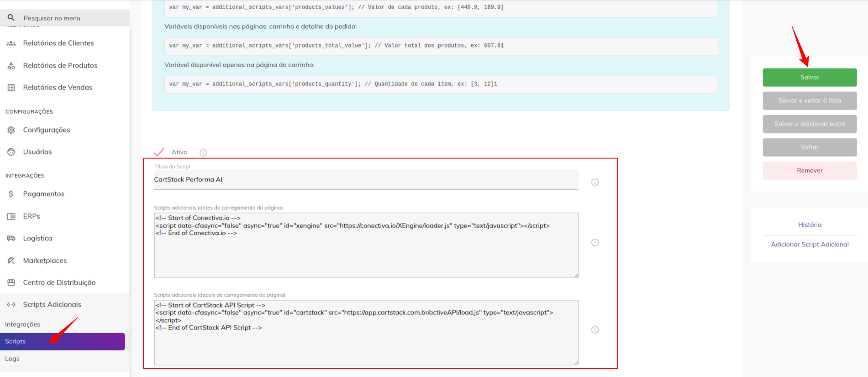The width and height of the screenshot is (868, 377).
Task: Open the Relatórios de Produtos menu
Action: pos(60,65)
